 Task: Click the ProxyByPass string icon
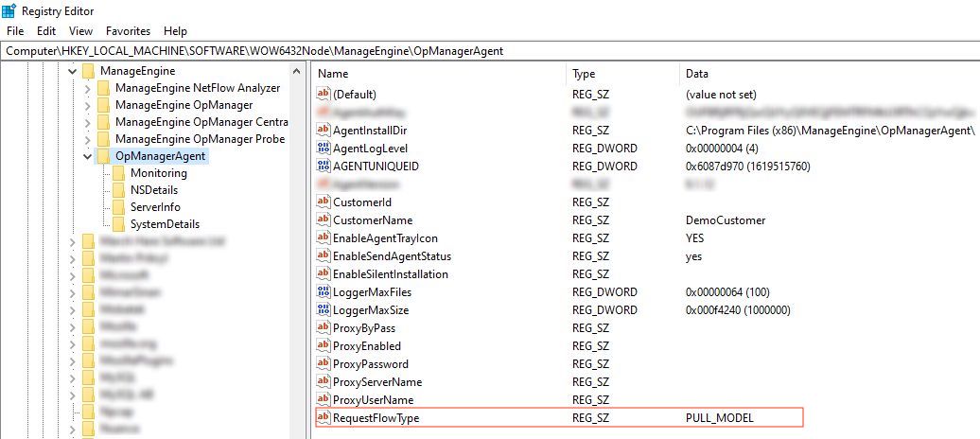coord(324,327)
